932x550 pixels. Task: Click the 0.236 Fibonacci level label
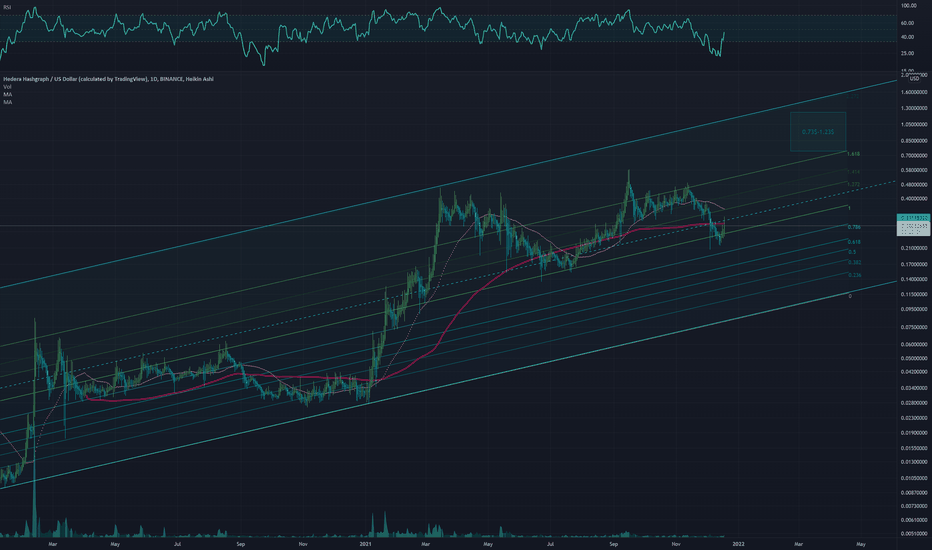coord(854,275)
